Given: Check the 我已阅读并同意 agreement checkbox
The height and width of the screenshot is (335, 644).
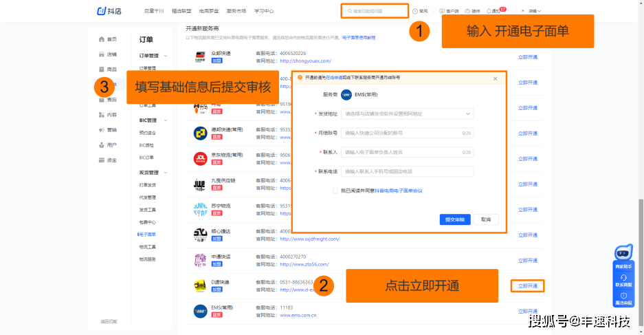Looking at the screenshot, I should click(335, 191).
